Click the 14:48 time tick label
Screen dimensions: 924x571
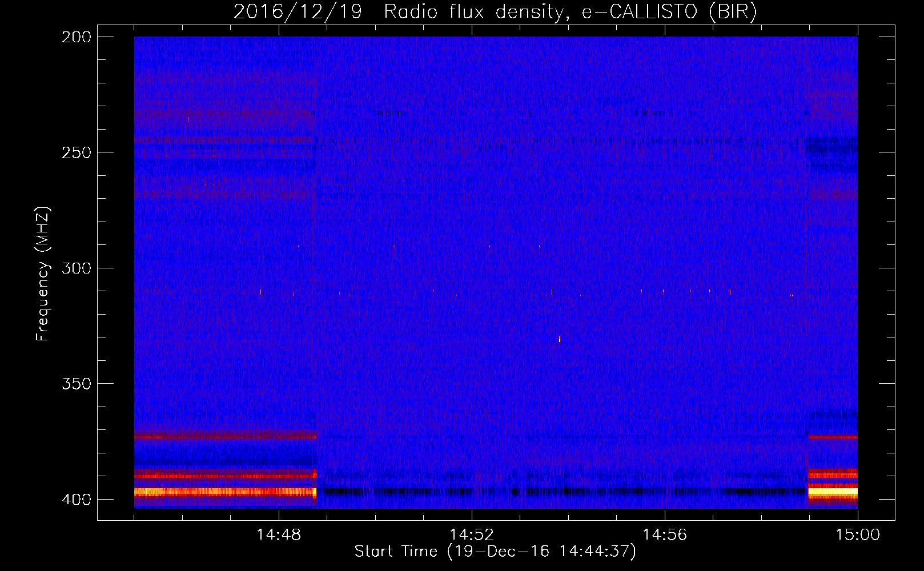[x=279, y=535]
